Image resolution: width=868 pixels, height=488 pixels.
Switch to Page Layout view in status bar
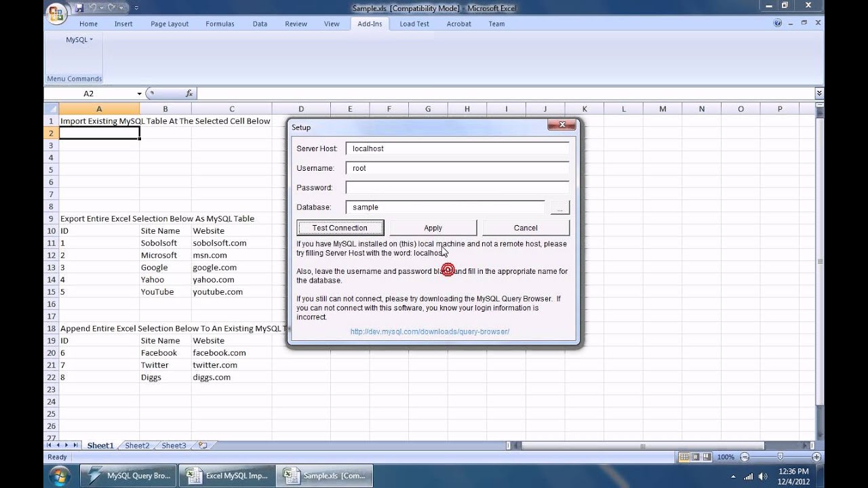[x=695, y=457]
